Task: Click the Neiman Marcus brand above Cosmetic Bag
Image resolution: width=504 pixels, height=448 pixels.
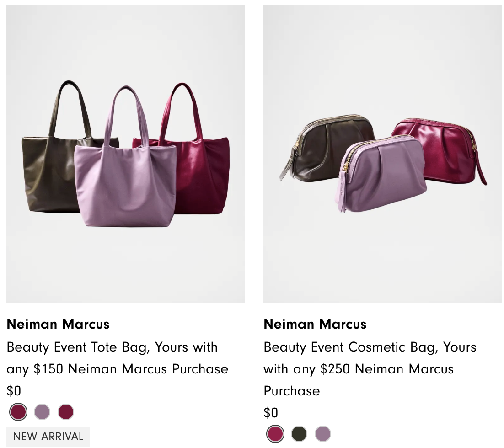Action: coord(315,324)
